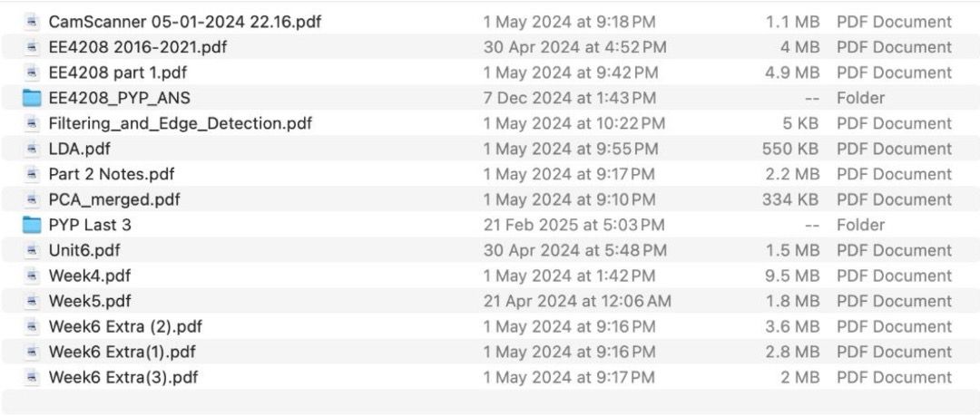
Task: Click the 550 KB size value
Action: tap(790, 149)
